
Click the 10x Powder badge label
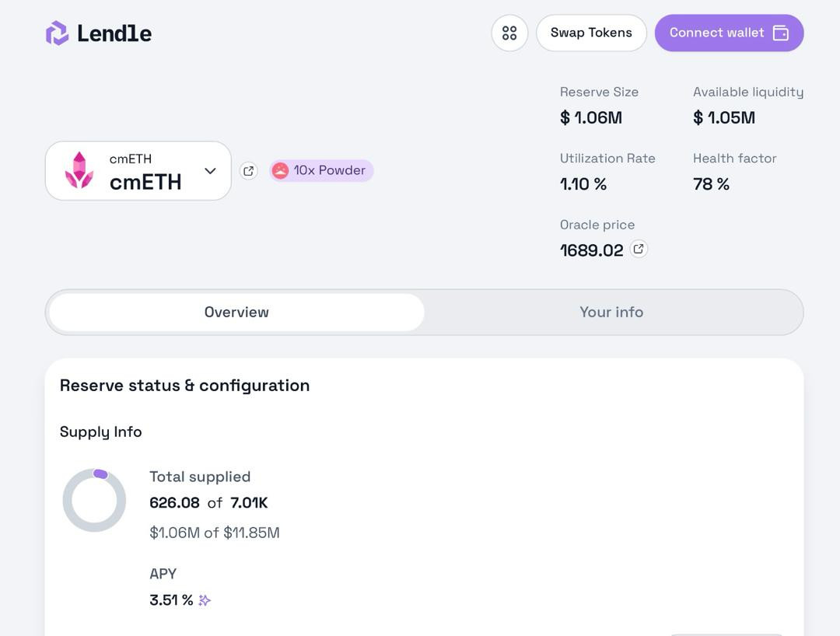pyautogui.click(x=329, y=171)
